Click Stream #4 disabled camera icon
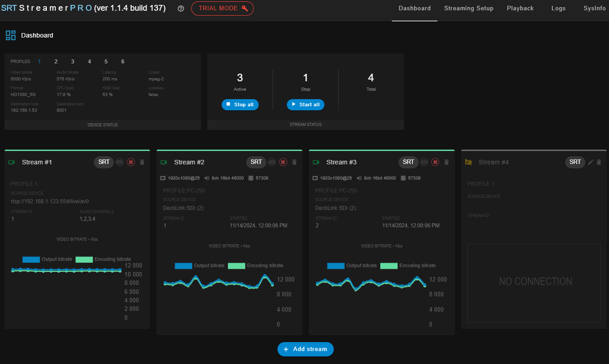 (468, 162)
